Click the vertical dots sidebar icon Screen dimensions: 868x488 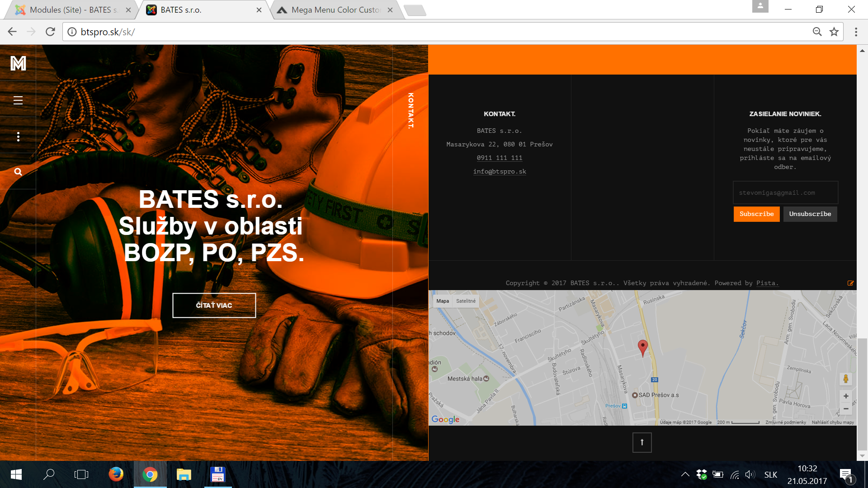18,136
